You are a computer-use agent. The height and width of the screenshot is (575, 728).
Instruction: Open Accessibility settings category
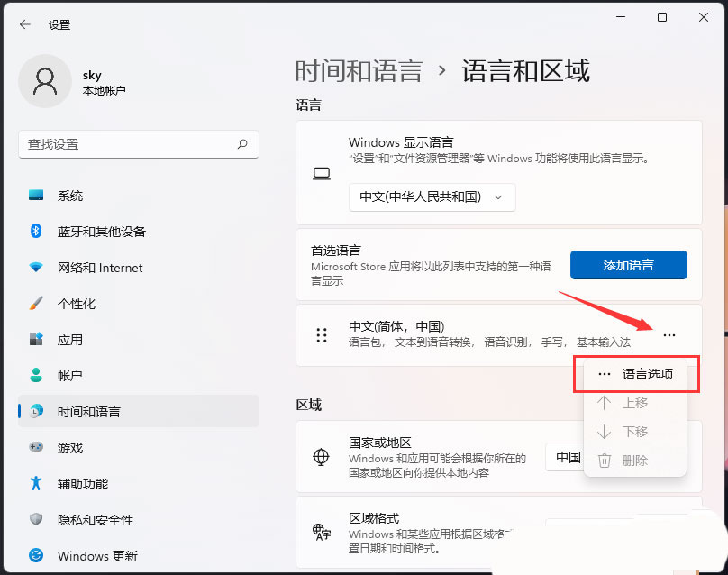point(82,484)
